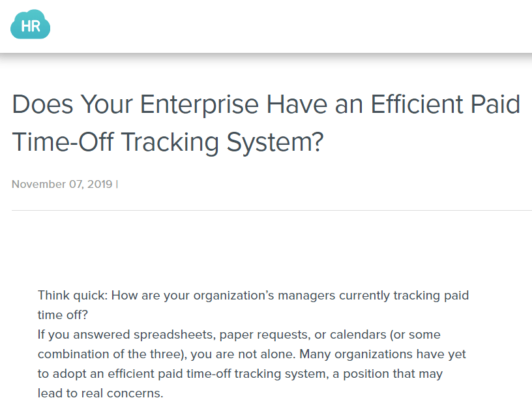Image resolution: width=532 pixels, height=415 pixels.
Task: Click the publication date November 07, 2019
Action: click(x=62, y=183)
